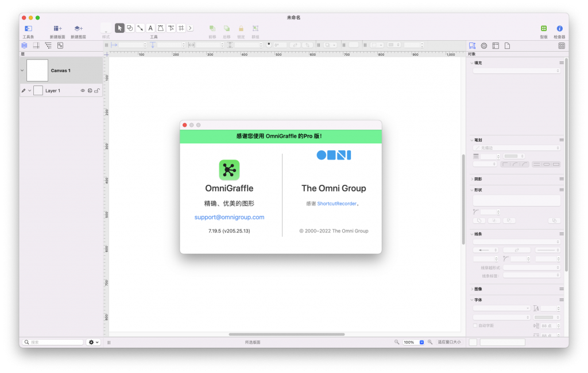Open the fill type dropdown
Image resolution: width=588 pixels, height=373 pixels.
[x=516, y=71]
